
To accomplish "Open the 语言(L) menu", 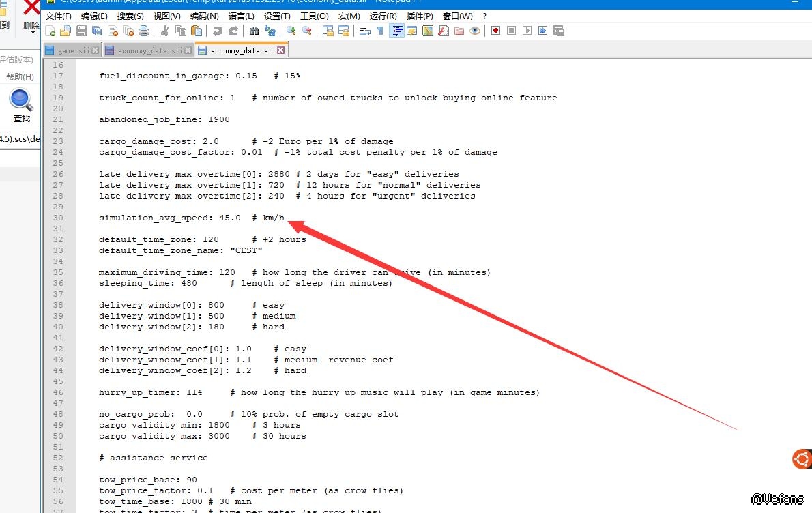I will (x=242, y=16).
